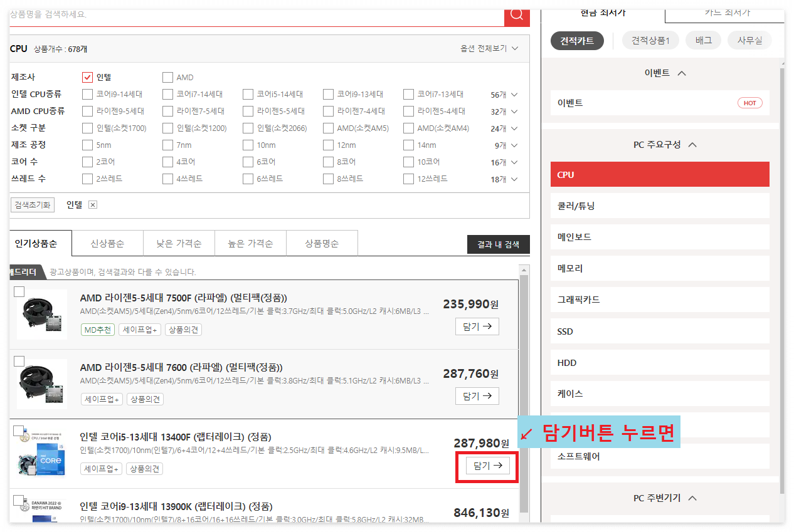Select 쿨러/튜닝 category in sidebar
This screenshot has width=794, height=532.
(660, 206)
